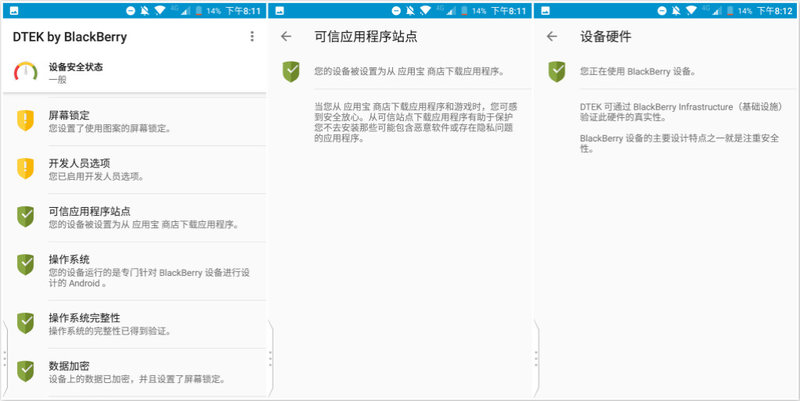Tap Wi-Fi icon in right status bar
Screen dimensions: 800x401
[691, 11]
